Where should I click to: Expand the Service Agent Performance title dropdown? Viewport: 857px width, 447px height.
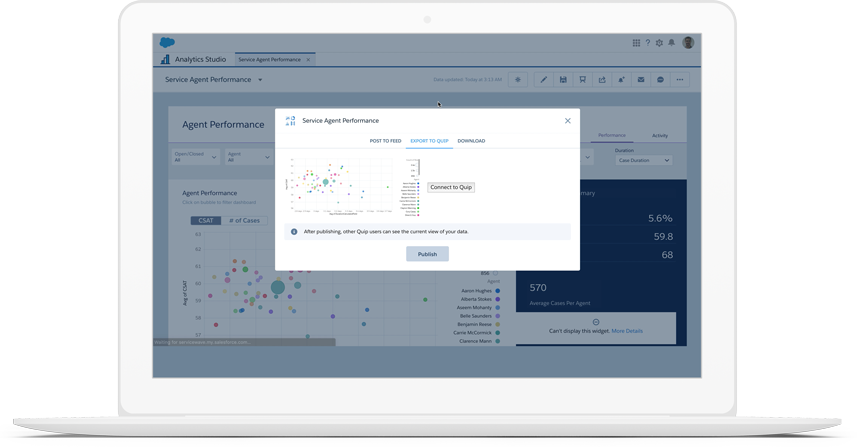[x=260, y=80]
